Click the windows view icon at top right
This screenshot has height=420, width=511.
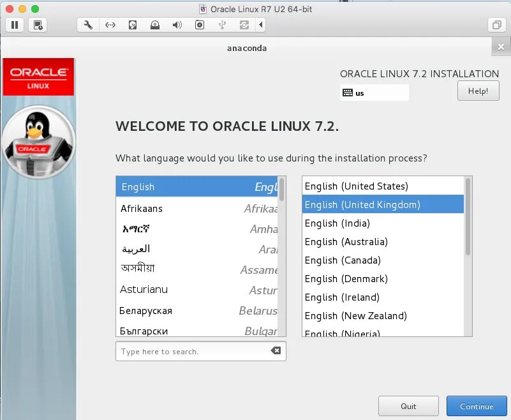(497, 25)
